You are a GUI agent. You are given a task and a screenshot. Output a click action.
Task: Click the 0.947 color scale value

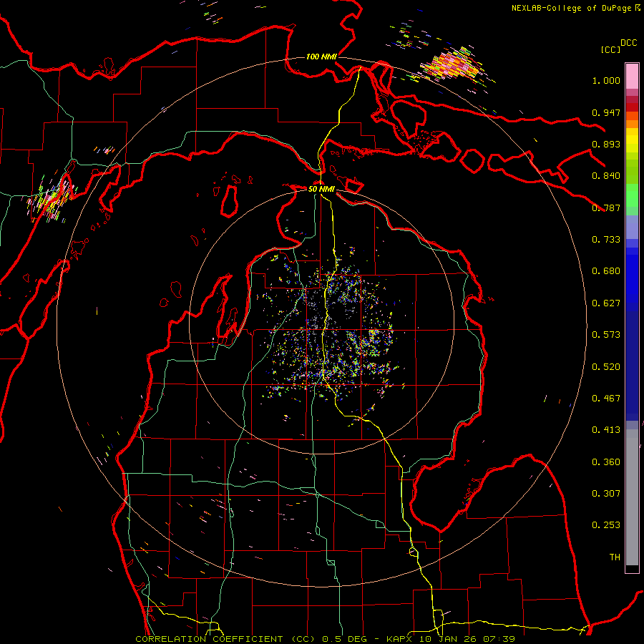(606, 112)
